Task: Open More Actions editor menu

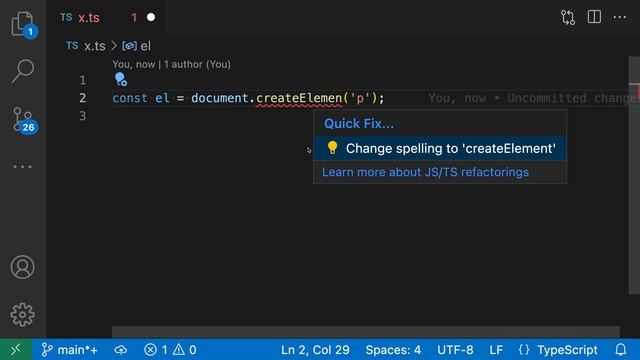Action: click(620, 17)
